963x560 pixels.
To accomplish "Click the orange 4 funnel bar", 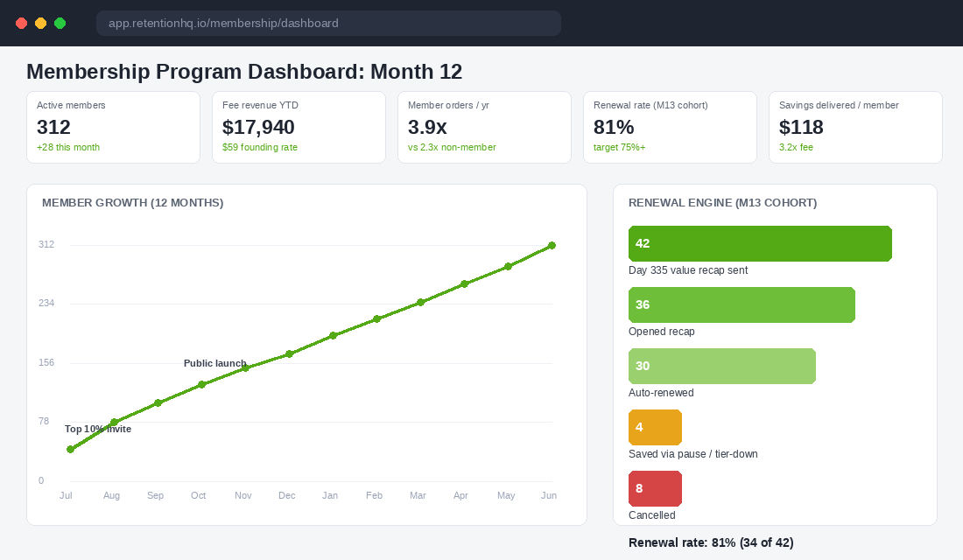I will 656,427.
